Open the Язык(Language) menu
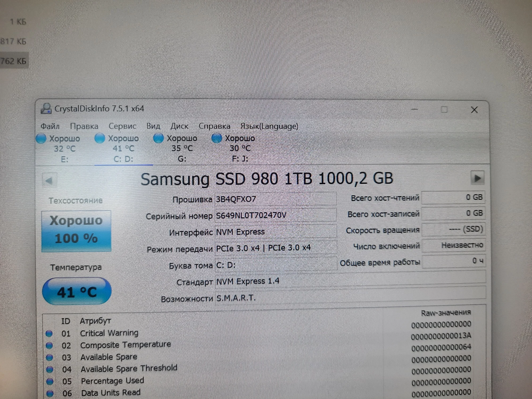This screenshot has width=532, height=399. 269,126
